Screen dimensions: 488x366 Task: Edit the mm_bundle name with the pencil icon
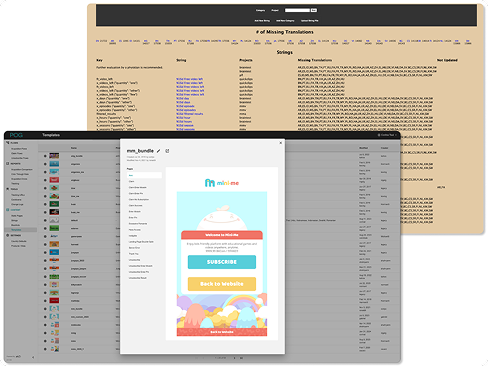(x=159, y=151)
